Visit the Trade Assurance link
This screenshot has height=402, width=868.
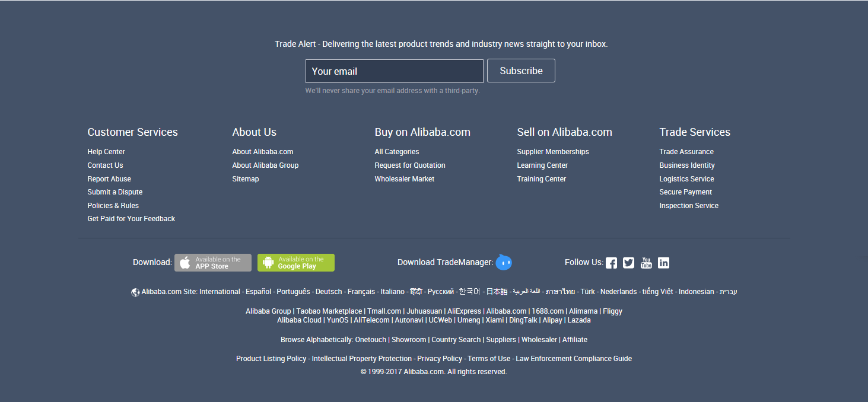pyautogui.click(x=686, y=152)
